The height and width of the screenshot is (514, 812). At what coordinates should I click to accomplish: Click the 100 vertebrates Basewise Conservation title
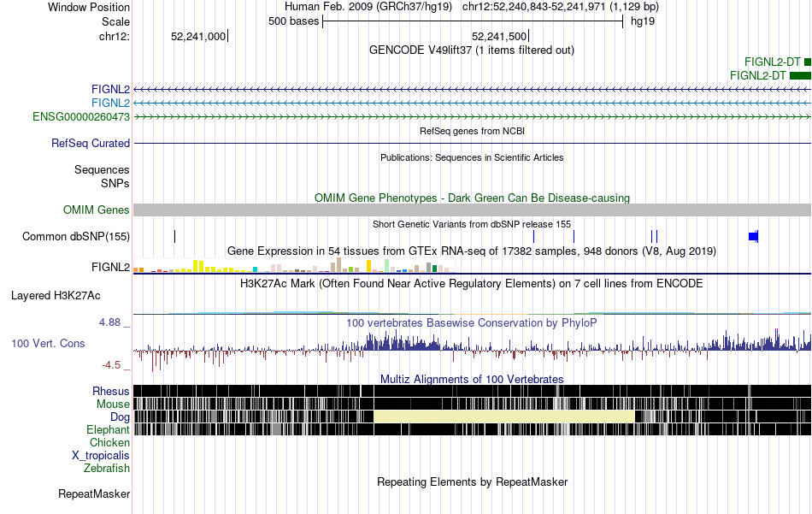pyautogui.click(x=472, y=322)
